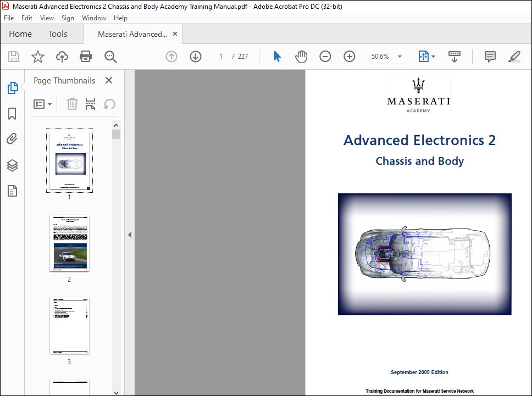Click the thumbnails scrollbar handle
Image resolution: width=532 pixels, height=396 pixels.
click(x=117, y=134)
